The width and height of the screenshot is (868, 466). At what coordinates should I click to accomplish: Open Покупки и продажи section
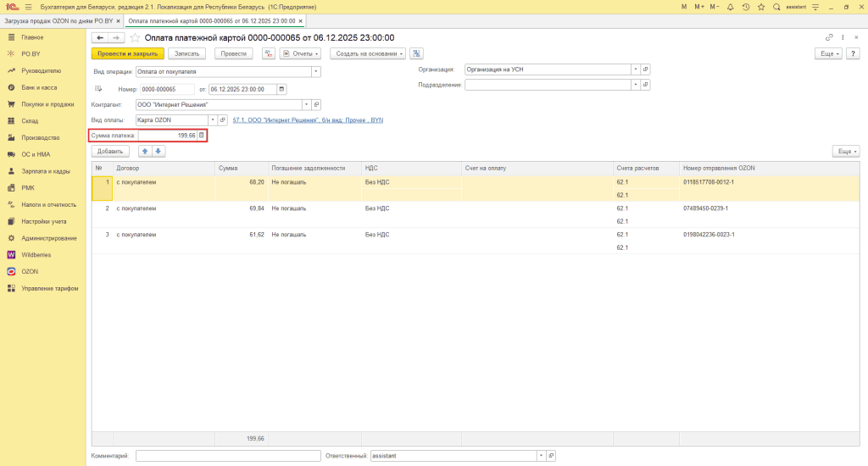47,104
